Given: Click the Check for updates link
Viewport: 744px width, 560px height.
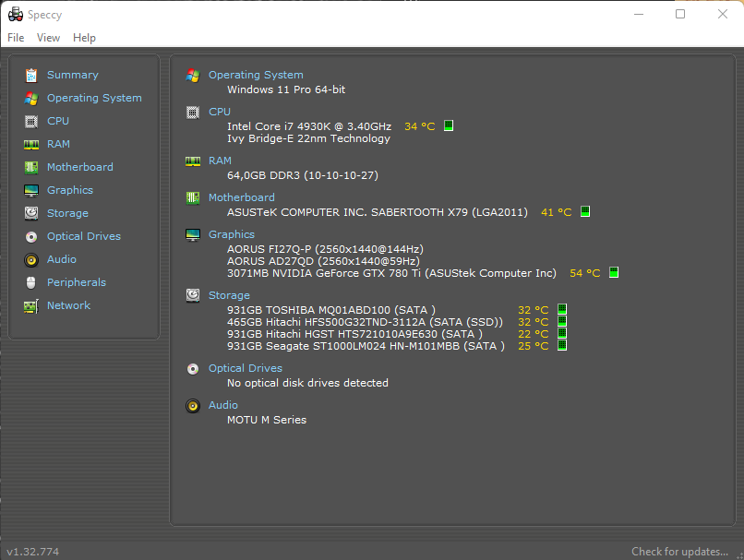Looking at the screenshot, I should (678, 551).
